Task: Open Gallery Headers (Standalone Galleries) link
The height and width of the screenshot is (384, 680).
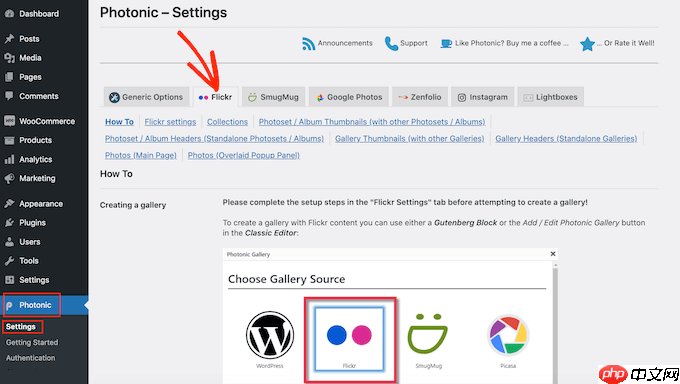Action: pos(566,138)
